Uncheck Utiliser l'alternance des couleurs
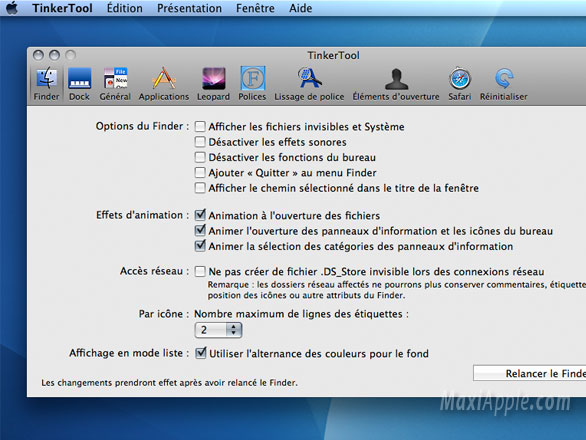 [201, 353]
